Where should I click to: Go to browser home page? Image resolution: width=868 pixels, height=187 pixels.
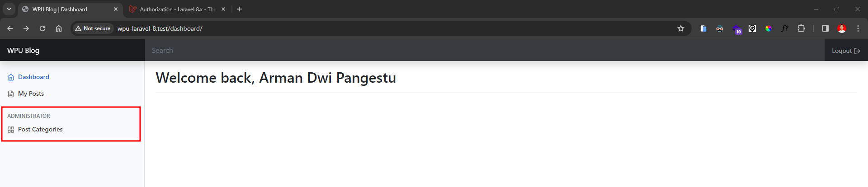[59, 28]
